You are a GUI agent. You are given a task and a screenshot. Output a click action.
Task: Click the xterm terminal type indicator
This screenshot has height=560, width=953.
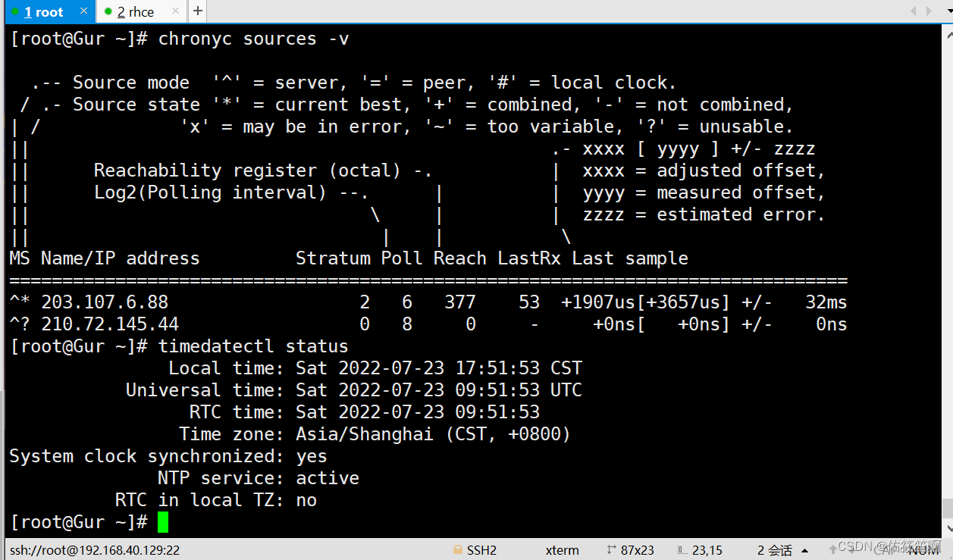pyautogui.click(x=562, y=550)
